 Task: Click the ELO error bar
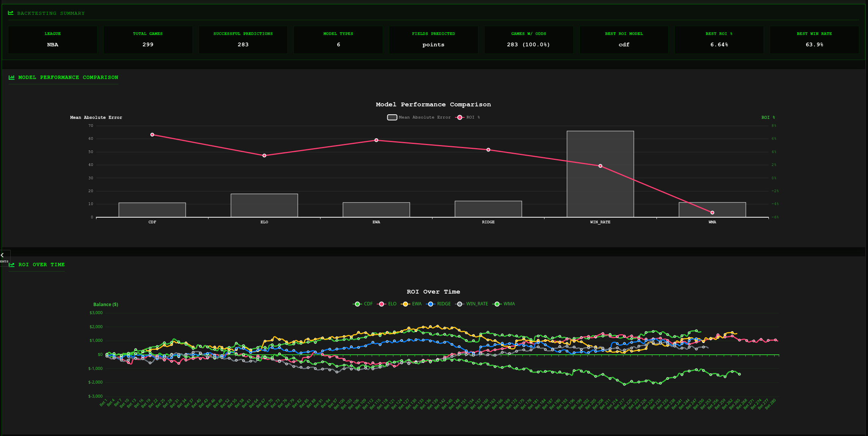(264, 205)
